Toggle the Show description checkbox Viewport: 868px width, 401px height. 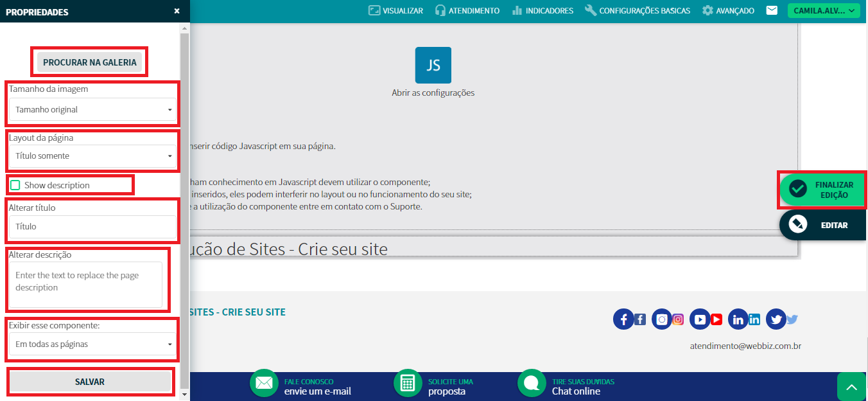pos(15,185)
